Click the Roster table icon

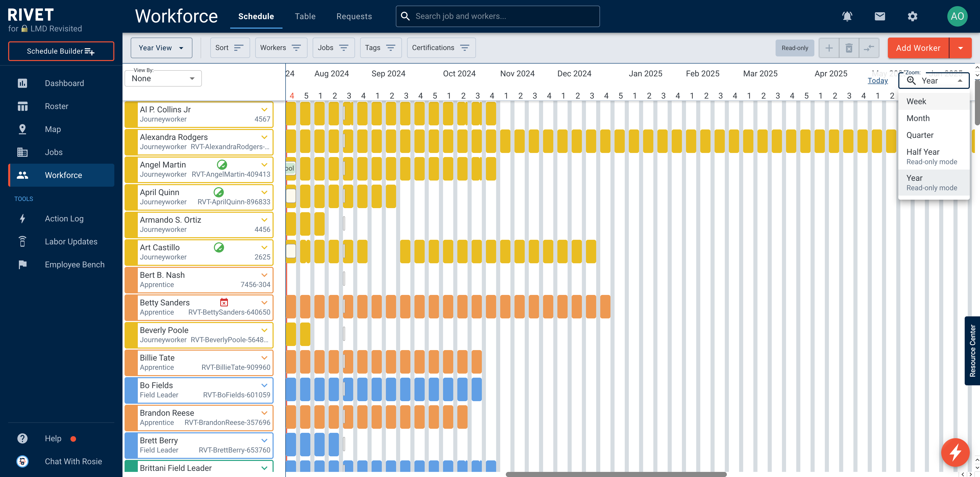pyautogui.click(x=22, y=106)
